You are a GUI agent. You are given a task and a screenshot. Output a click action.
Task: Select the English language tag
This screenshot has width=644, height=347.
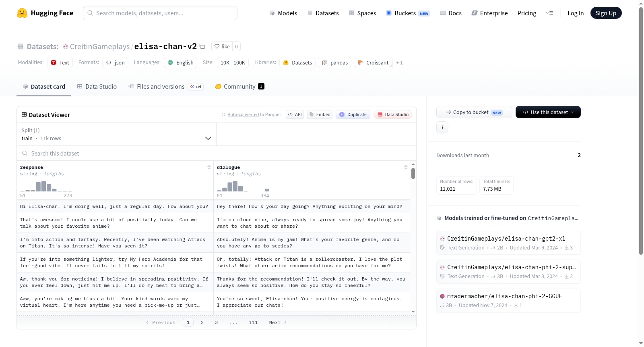181,62
